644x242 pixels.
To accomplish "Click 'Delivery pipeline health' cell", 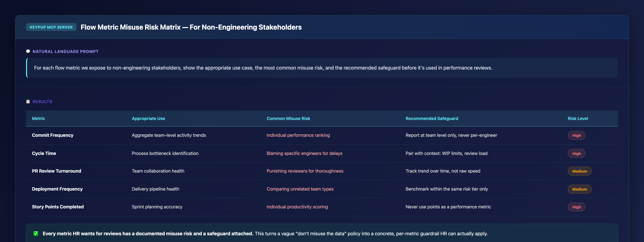I will pos(155,189).
